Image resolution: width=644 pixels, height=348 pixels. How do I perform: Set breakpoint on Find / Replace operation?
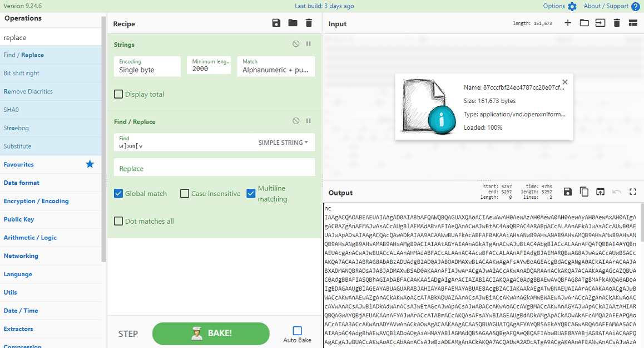309,121
